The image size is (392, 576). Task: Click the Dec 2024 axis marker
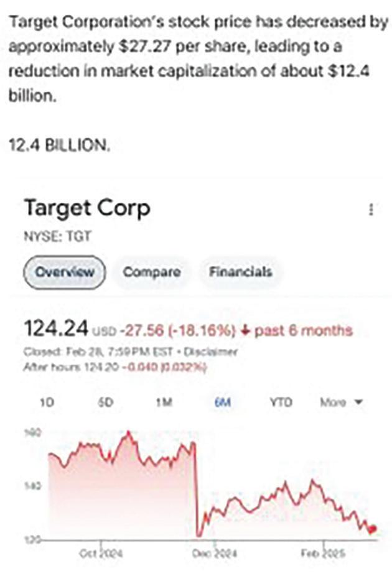coord(215,553)
